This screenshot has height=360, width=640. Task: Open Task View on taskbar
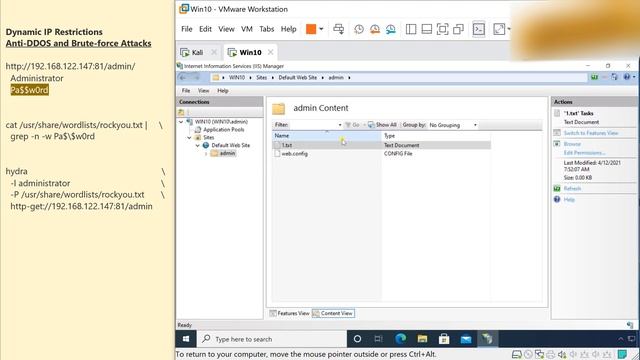pos(378,339)
